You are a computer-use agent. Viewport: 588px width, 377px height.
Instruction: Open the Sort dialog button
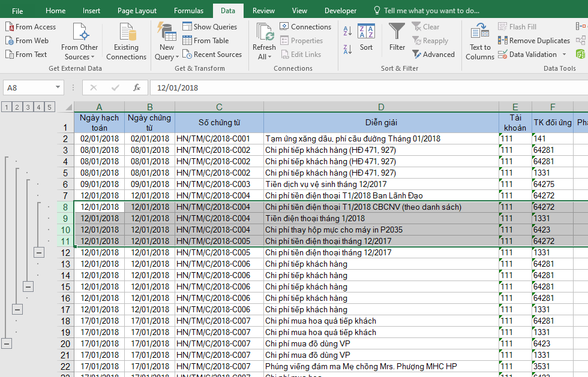pyautogui.click(x=366, y=36)
